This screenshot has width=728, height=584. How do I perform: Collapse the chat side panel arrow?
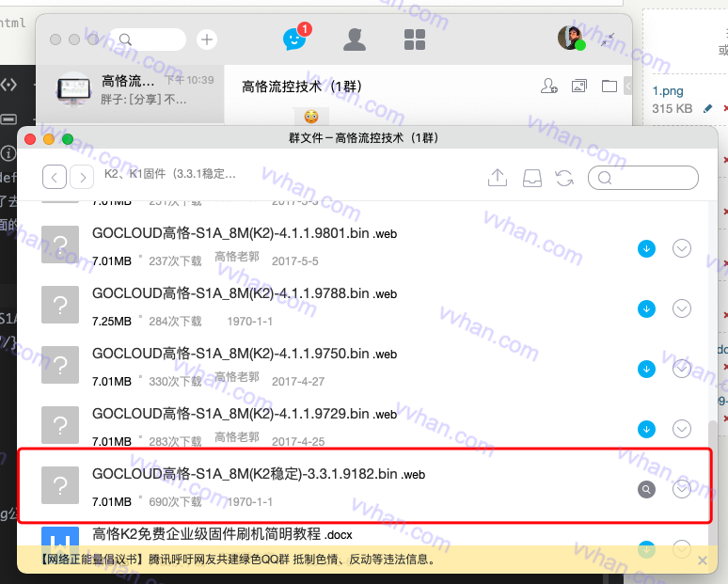coord(627,86)
